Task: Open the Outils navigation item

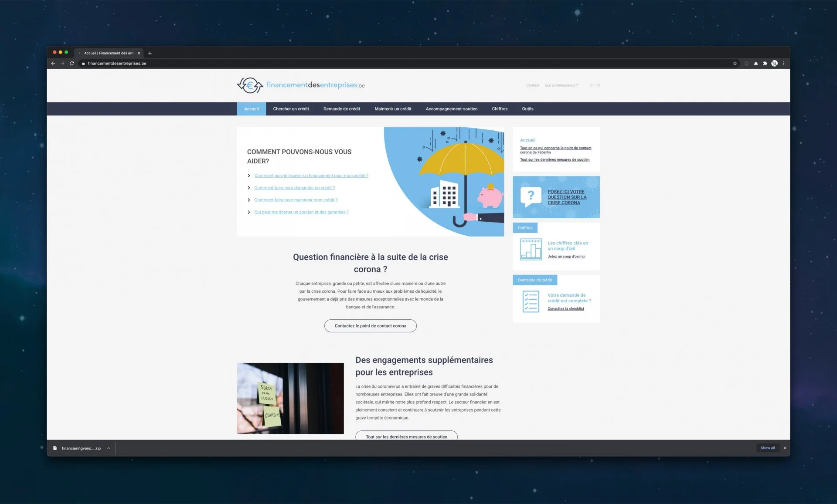Action: pyautogui.click(x=527, y=109)
